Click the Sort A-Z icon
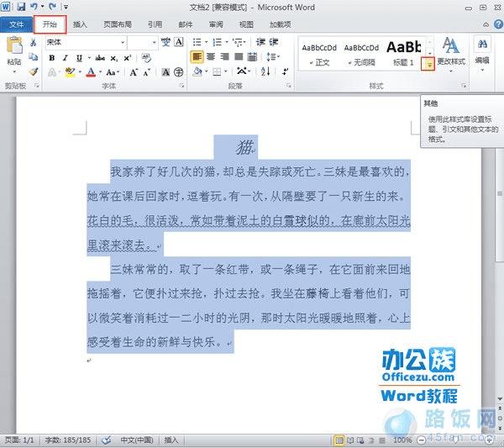This screenshot has width=504, height=448. click(265, 71)
